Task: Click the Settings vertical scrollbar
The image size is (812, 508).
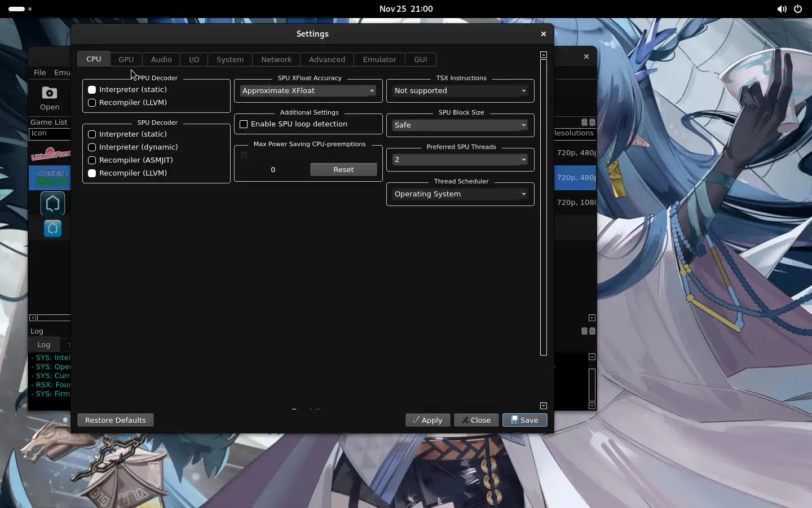Action: 544,207
